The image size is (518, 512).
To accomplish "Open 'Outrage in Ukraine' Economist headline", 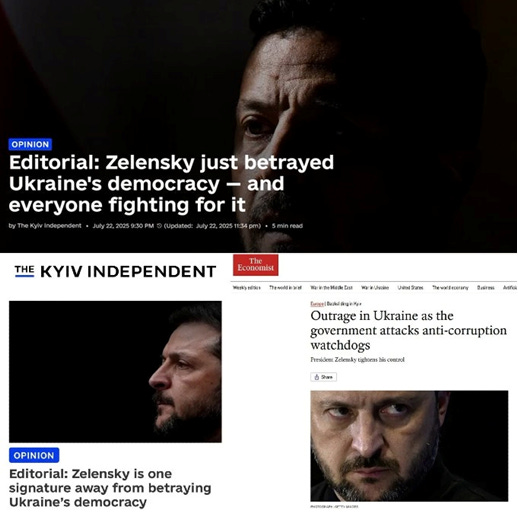I will [x=408, y=330].
